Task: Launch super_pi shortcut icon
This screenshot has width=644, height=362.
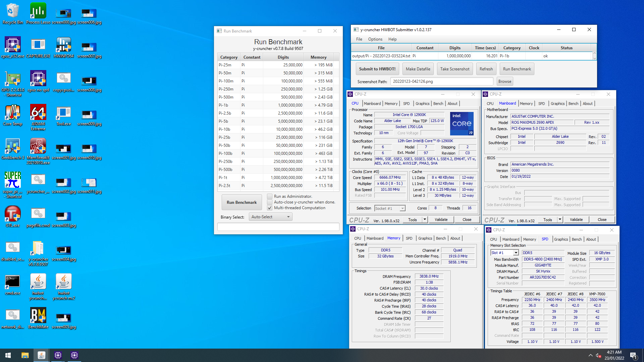Action: 13,185
